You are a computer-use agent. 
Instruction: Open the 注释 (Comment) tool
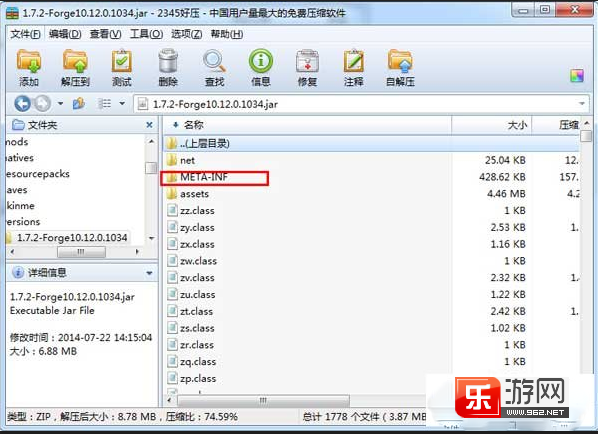coord(354,68)
